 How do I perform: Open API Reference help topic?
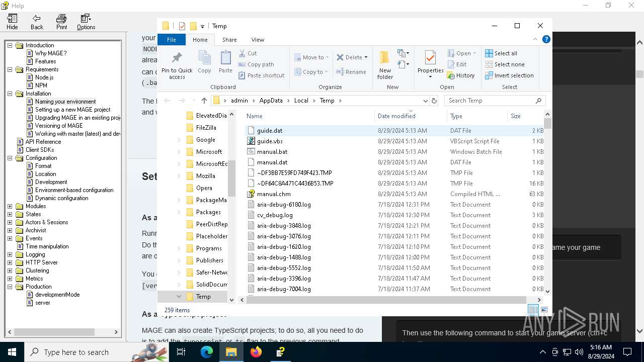43,142
